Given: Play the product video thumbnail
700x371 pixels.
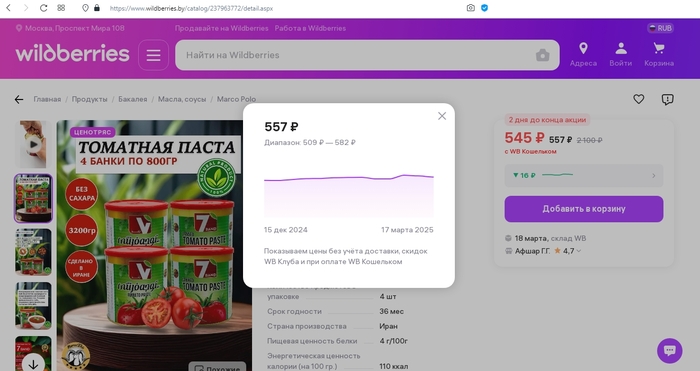Looking at the screenshot, I should [x=33, y=144].
